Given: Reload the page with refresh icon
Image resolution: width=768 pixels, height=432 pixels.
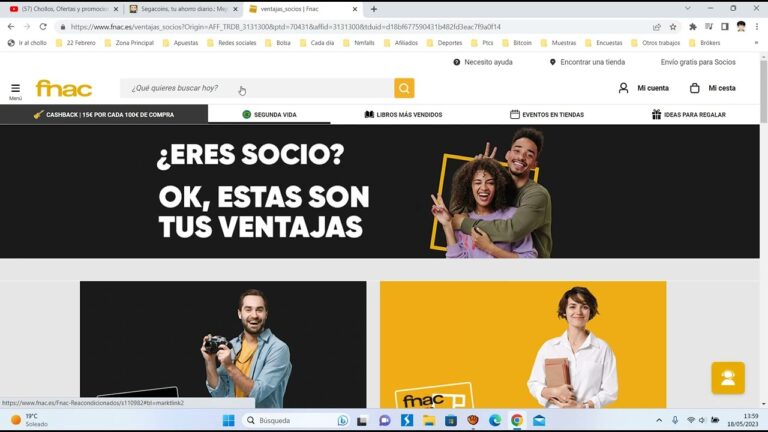Looking at the screenshot, I should (43, 27).
